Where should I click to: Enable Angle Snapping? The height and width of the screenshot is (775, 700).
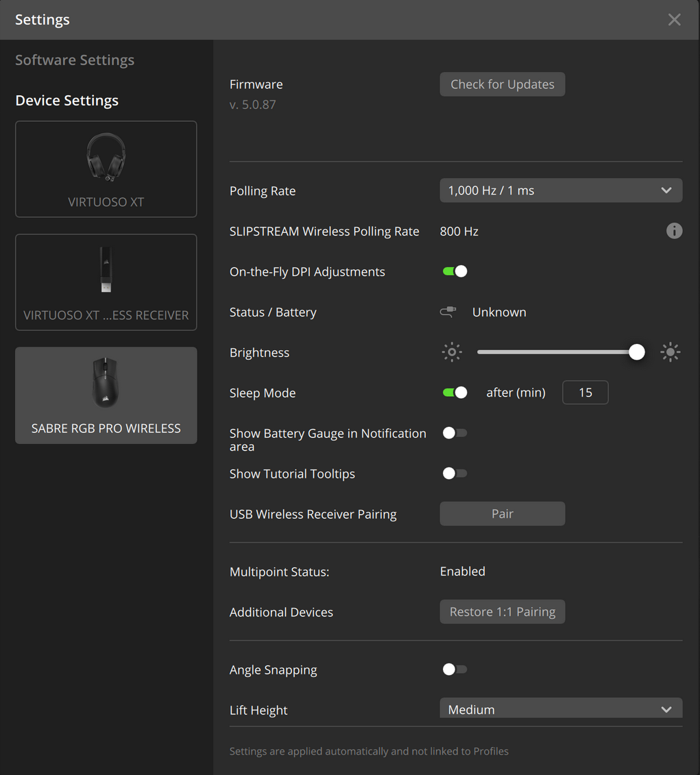coord(455,669)
